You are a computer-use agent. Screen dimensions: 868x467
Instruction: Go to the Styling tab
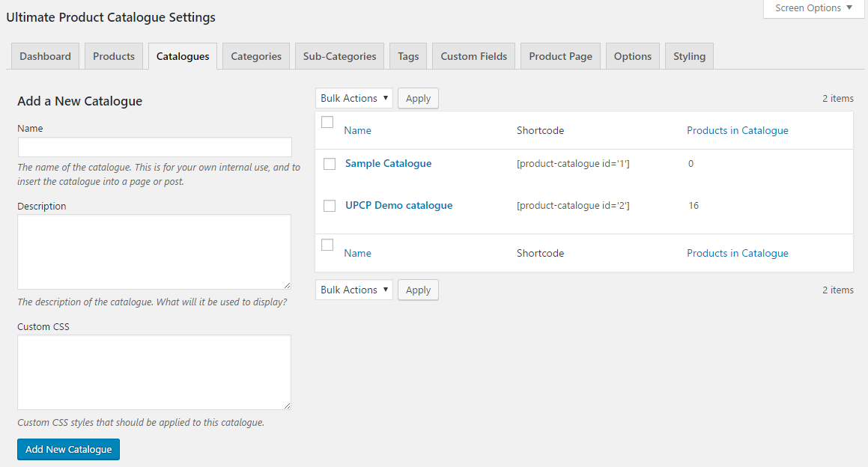689,56
